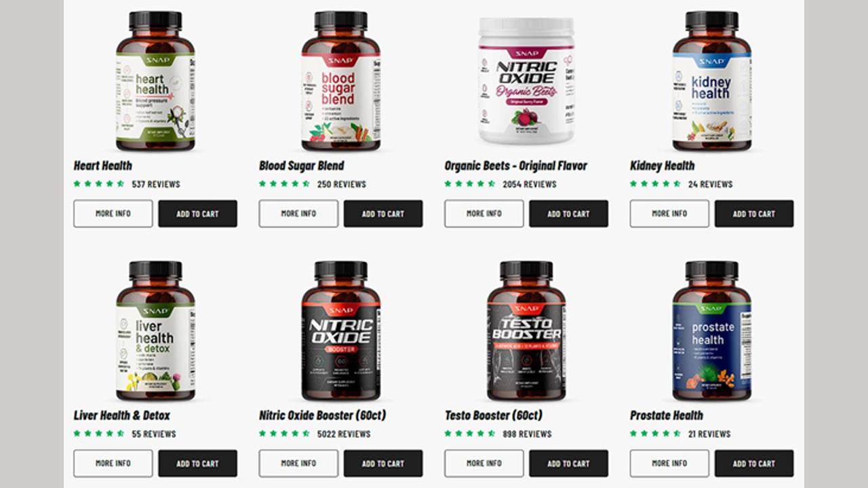This screenshot has height=488, width=868.
Task: Open the Testo Booster bottle image
Action: click(526, 331)
